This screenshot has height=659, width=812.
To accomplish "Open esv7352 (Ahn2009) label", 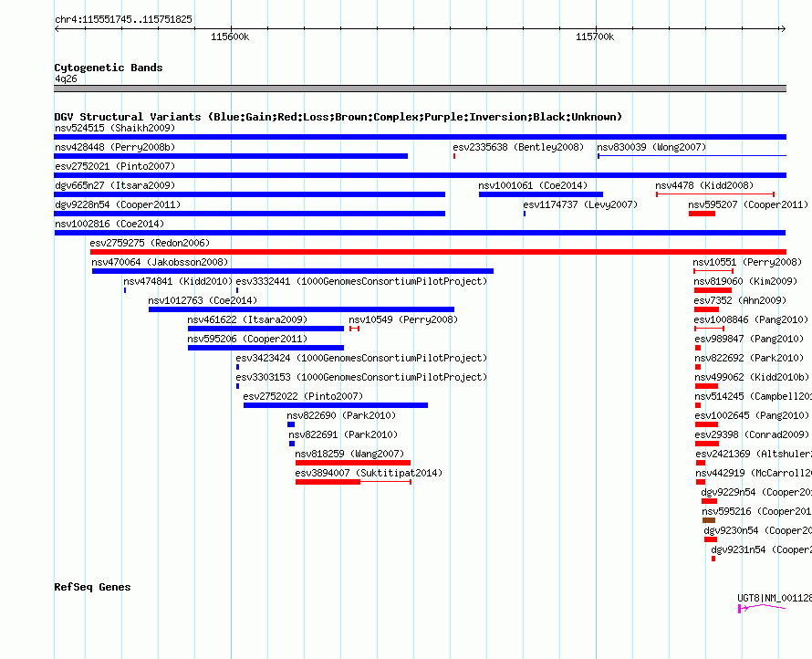I will [740, 300].
